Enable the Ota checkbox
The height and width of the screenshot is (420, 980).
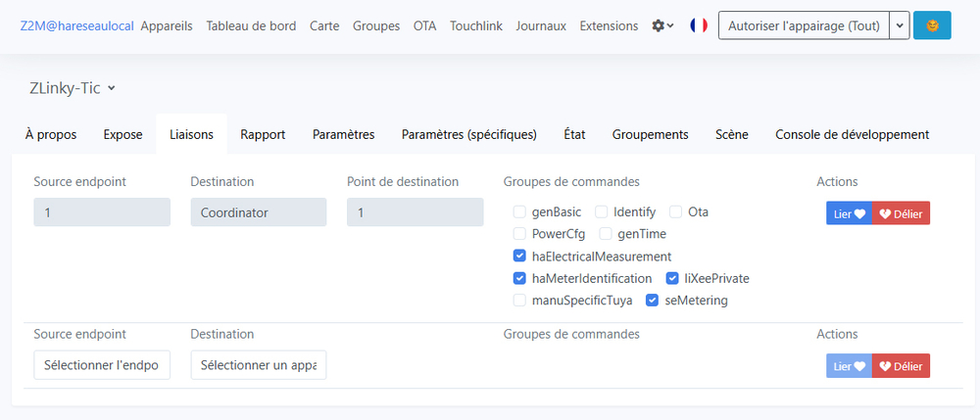pos(675,212)
